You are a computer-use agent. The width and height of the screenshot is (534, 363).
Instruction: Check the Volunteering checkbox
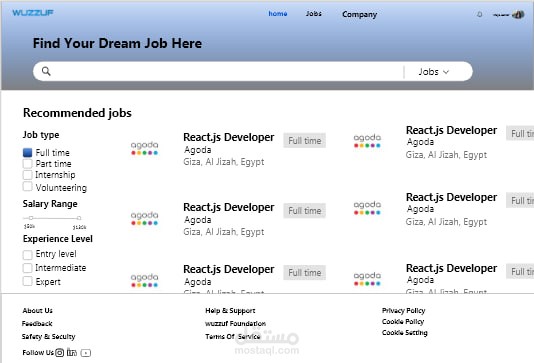pos(28,187)
